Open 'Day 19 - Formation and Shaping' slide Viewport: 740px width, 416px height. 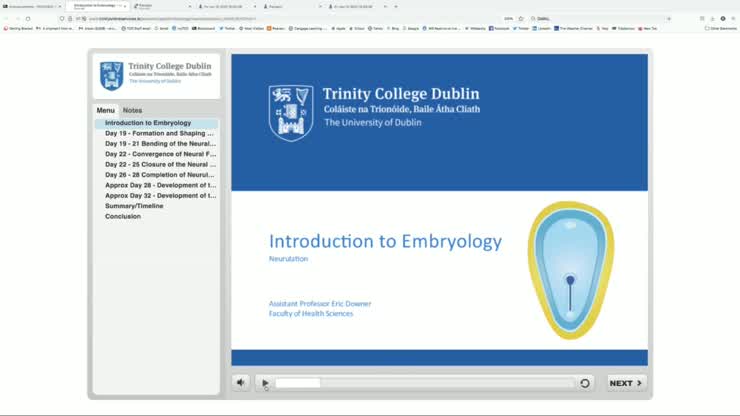click(x=159, y=133)
